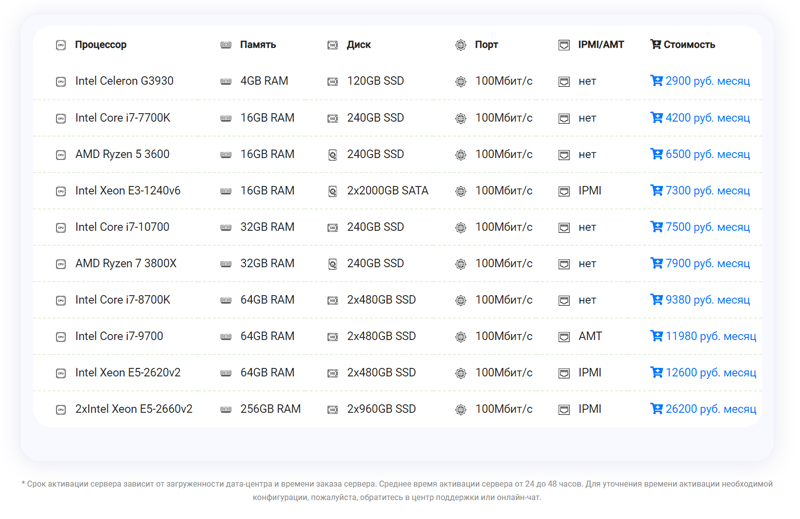Click the Процессор column header
The image size is (800, 519).
tap(101, 44)
